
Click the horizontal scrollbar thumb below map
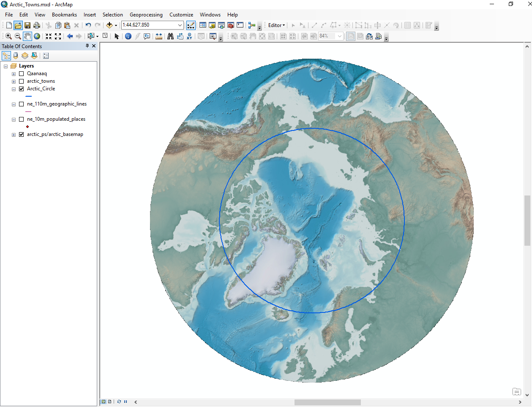click(327, 402)
